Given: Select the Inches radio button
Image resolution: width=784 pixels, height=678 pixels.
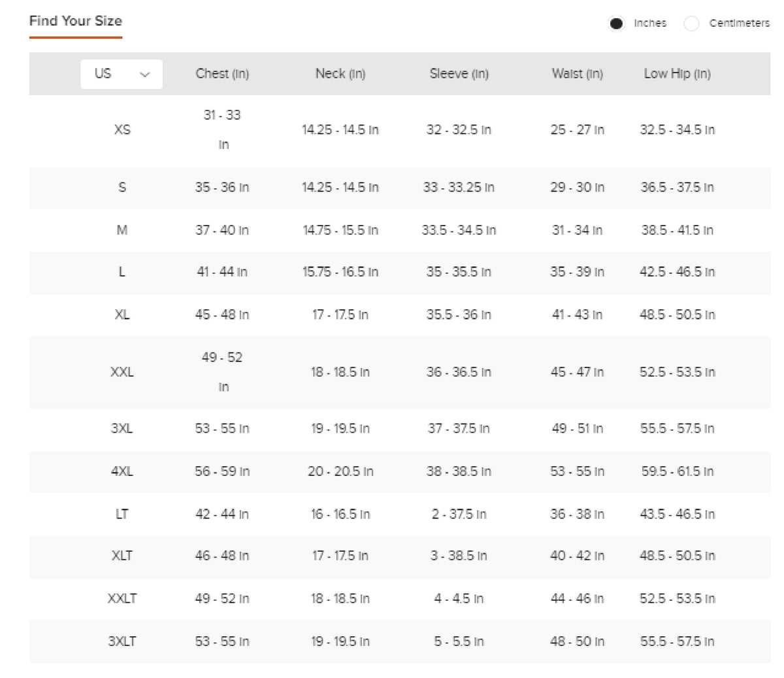Looking at the screenshot, I should coord(615,24).
